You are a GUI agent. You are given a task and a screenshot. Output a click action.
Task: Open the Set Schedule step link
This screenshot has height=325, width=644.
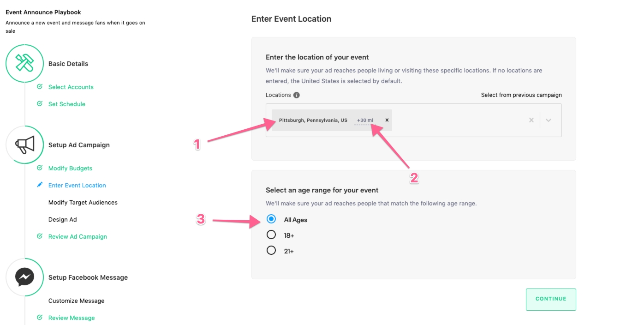[x=67, y=104]
